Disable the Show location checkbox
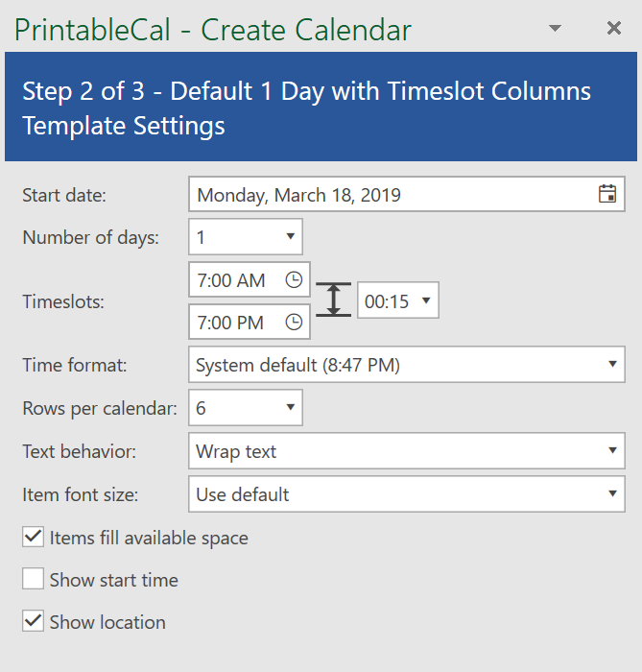Image resolution: width=642 pixels, height=672 pixels. pyautogui.click(x=34, y=622)
